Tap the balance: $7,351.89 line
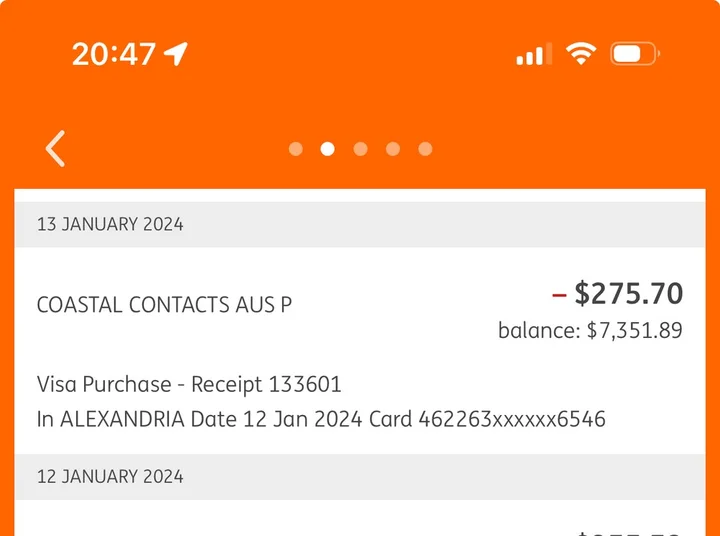Viewport: 720px width, 536px height. click(591, 330)
